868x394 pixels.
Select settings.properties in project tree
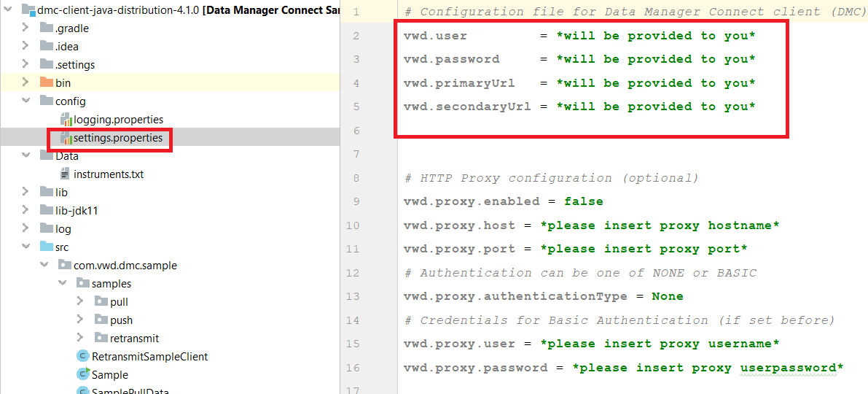point(117,138)
